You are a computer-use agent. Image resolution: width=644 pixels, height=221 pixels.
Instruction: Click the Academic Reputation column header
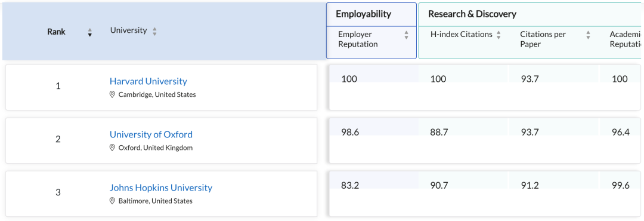[x=626, y=39]
